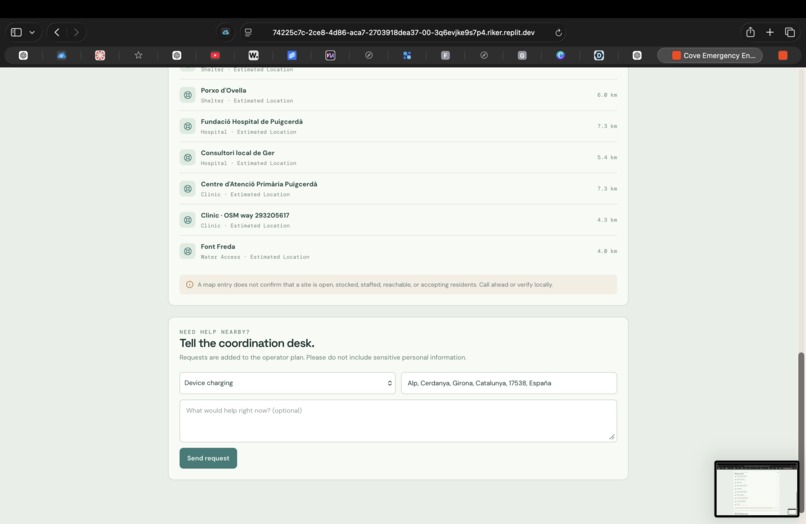Select 'Clinic · OSM way 293205617' entry name
The height and width of the screenshot is (524, 806).
pyautogui.click(x=245, y=215)
